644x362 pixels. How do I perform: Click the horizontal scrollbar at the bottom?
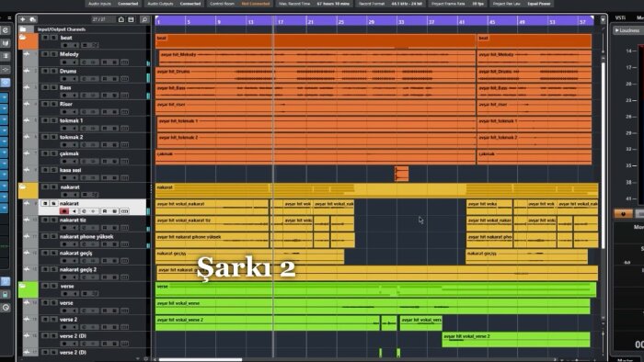(201, 360)
